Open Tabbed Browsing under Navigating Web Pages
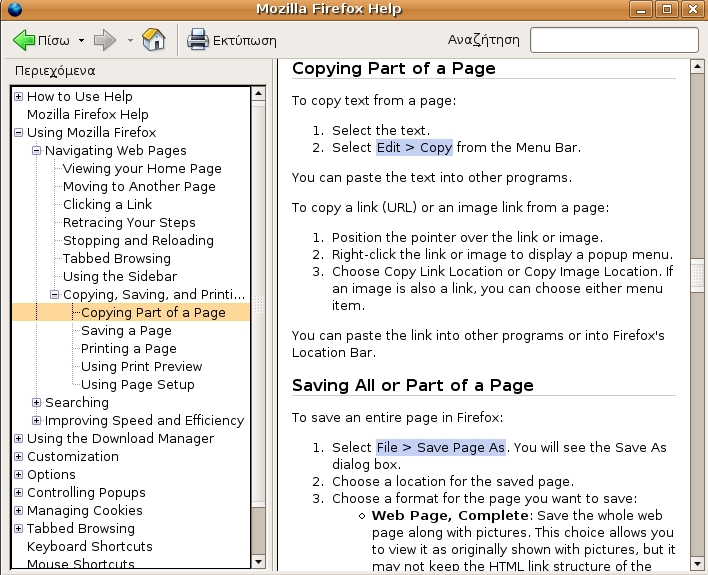This screenshot has height=575, width=708. click(x=116, y=258)
